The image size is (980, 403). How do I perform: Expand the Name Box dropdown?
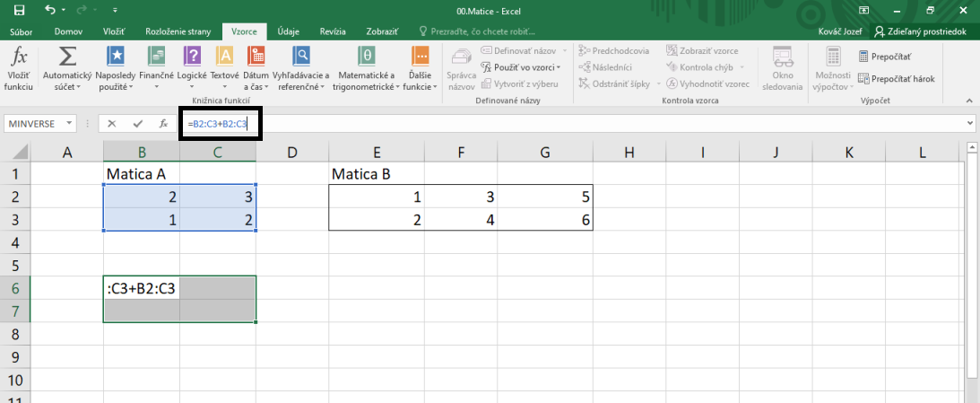(x=74, y=124)
